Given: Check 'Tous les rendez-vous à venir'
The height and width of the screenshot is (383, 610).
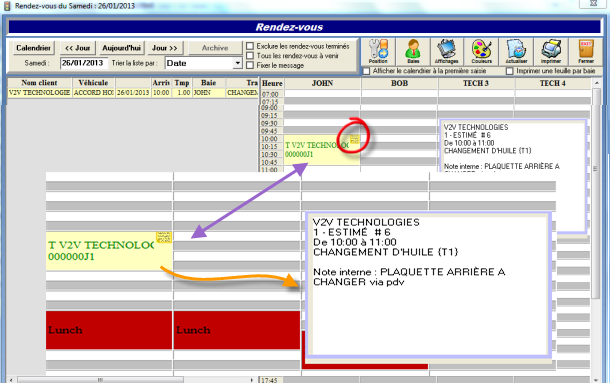Looking at the screenshot, I should coord(250,56).
